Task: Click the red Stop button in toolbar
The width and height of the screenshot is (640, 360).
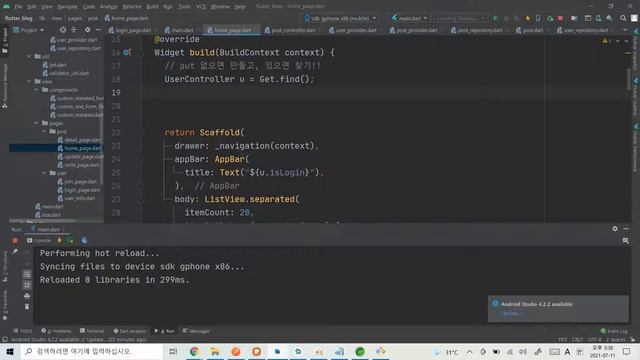Action: tap(560, 18)
